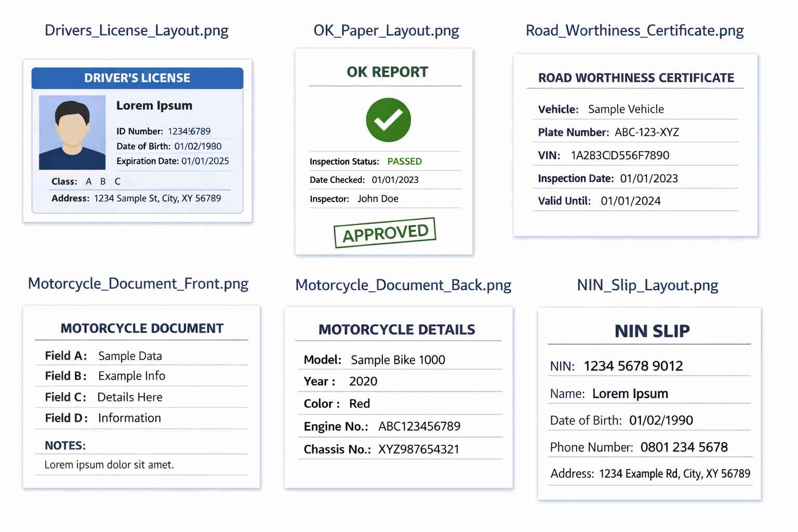
Task: Open the Drivers_License_Layout.png file label
Action: [137, 31]
